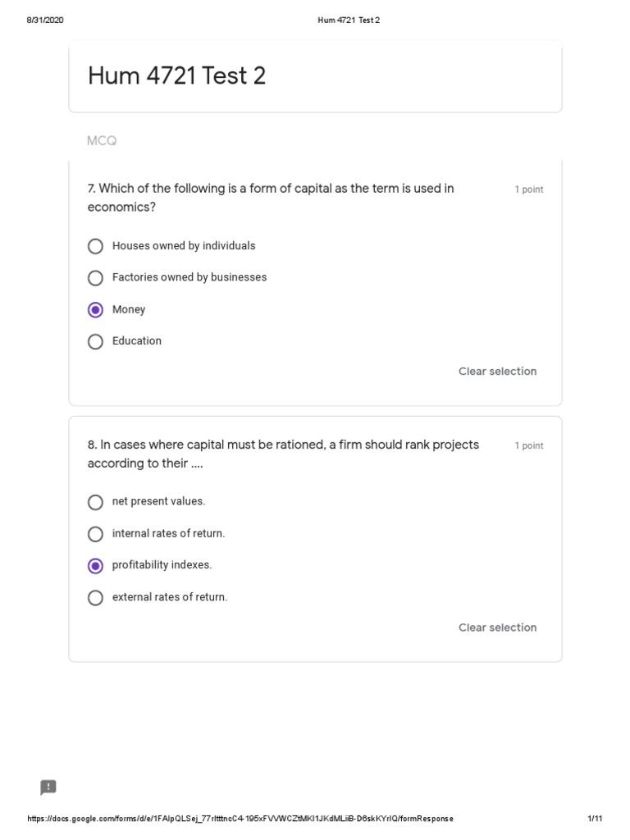Pick the 'Education' answer option
The height and width of the screenshot is (840, 630).
[96, 341]
